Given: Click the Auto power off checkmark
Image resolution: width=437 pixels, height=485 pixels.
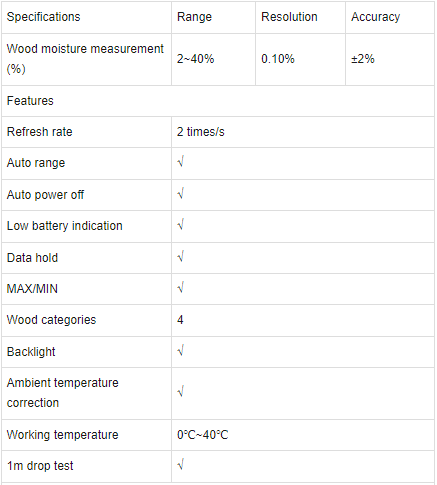Looking at the screenshot, I should [x=181, y=194].
